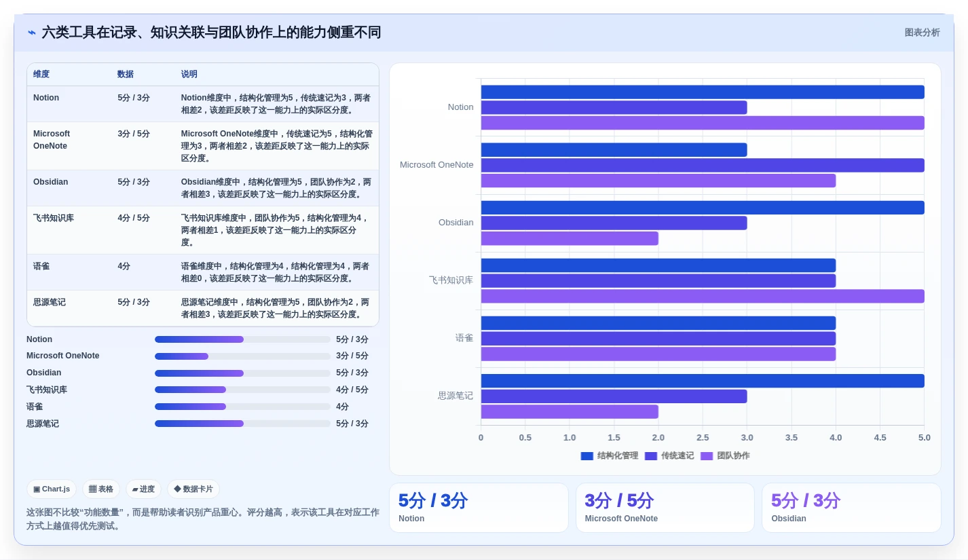Click the Microsoft OneNote progress bar
Screen dimensions: 968x560
point(242,356)
